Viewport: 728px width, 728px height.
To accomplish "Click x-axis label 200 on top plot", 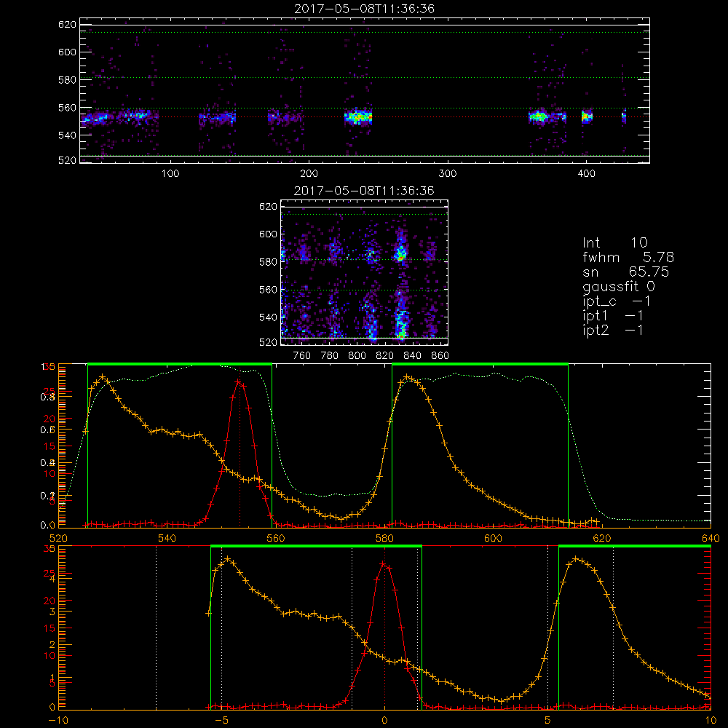I will click(309, 174).
